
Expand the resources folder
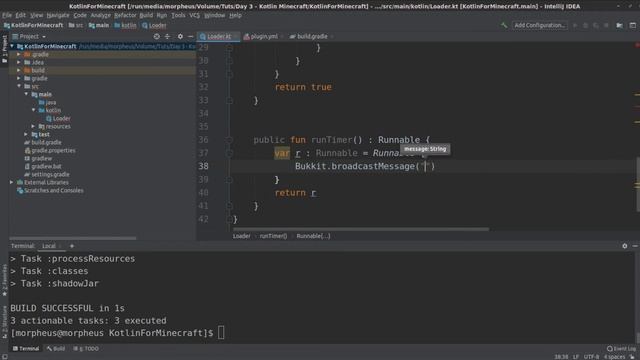pyautogui.click(x=34, y=126)
